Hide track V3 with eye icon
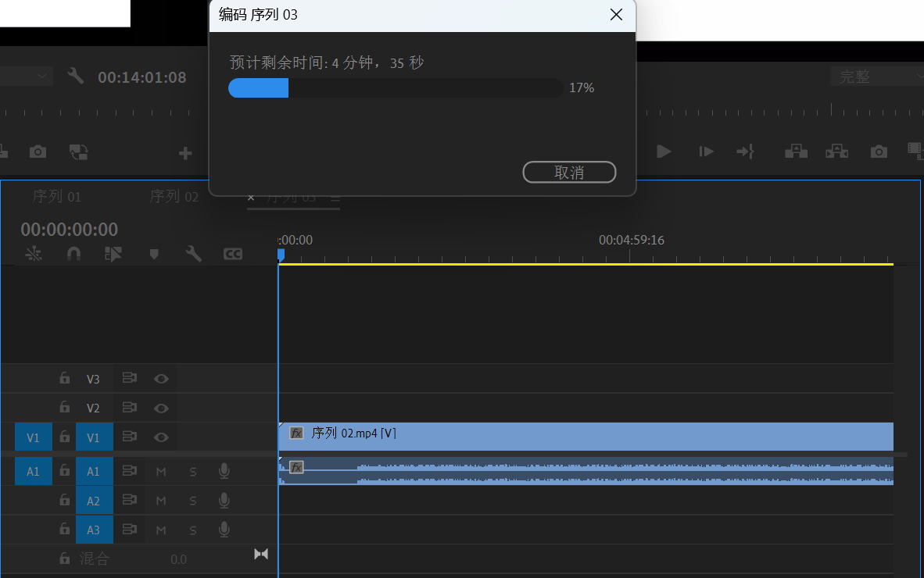The width and height of the screenshot is (924, 578). (x=161, y=379)
